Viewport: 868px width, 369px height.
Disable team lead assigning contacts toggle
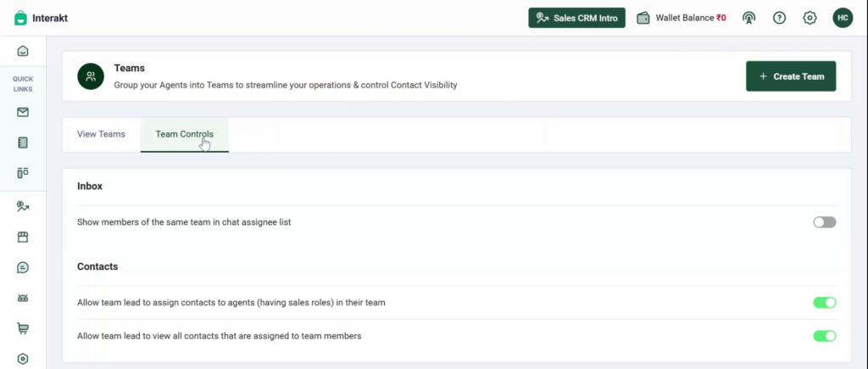pos(824,303)
